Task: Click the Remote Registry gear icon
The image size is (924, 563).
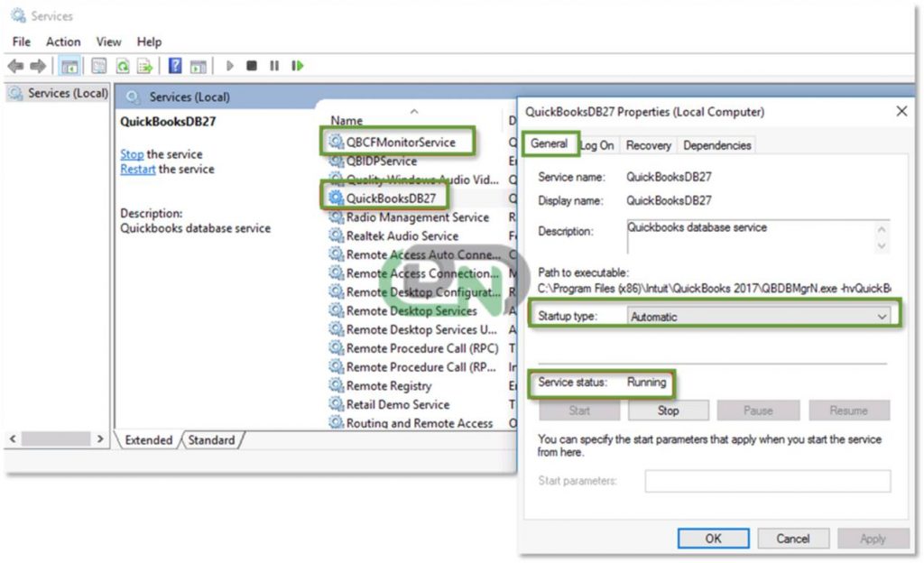Action: click(336, 385)
